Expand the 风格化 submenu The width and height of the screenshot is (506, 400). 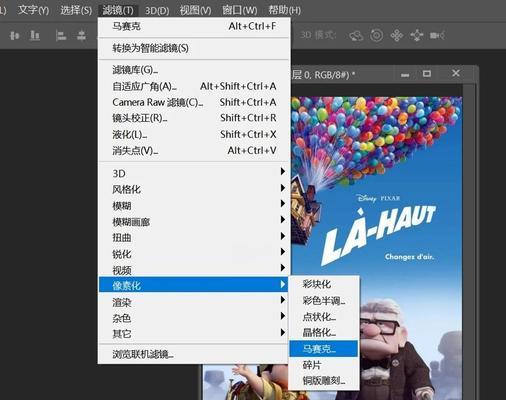pyautogui.click(x=194, y=189)
